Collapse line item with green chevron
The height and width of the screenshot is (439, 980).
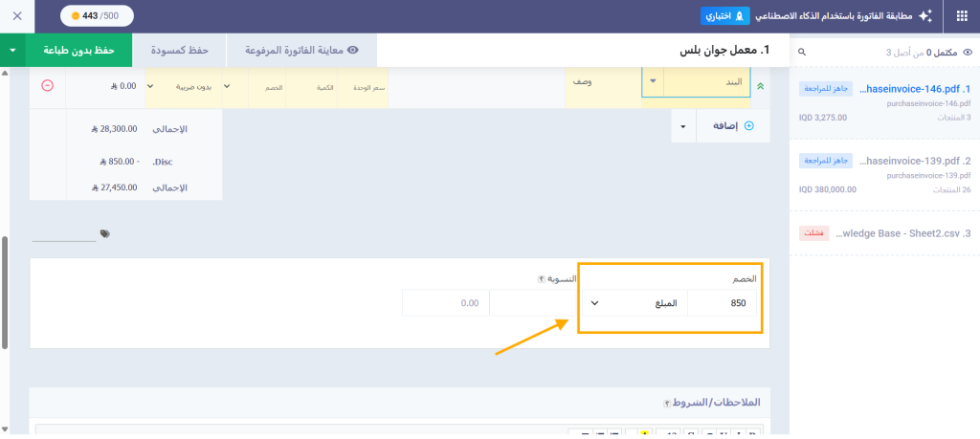tap(761, 86)
